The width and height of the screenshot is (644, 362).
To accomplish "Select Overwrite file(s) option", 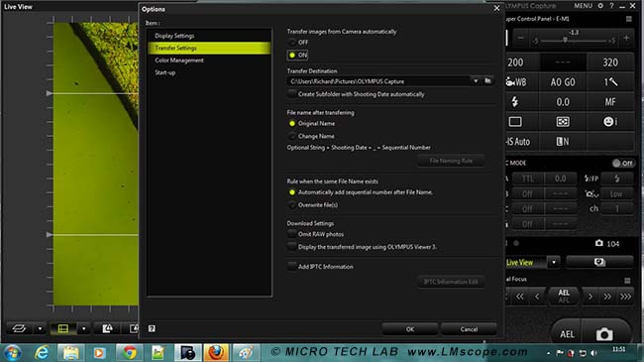I will (x=292, y=205).
